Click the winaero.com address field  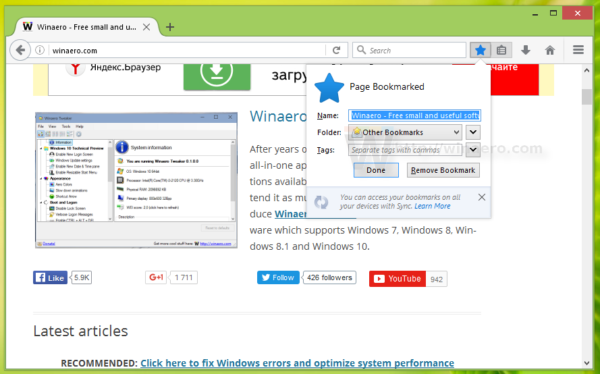coord(188,50)
